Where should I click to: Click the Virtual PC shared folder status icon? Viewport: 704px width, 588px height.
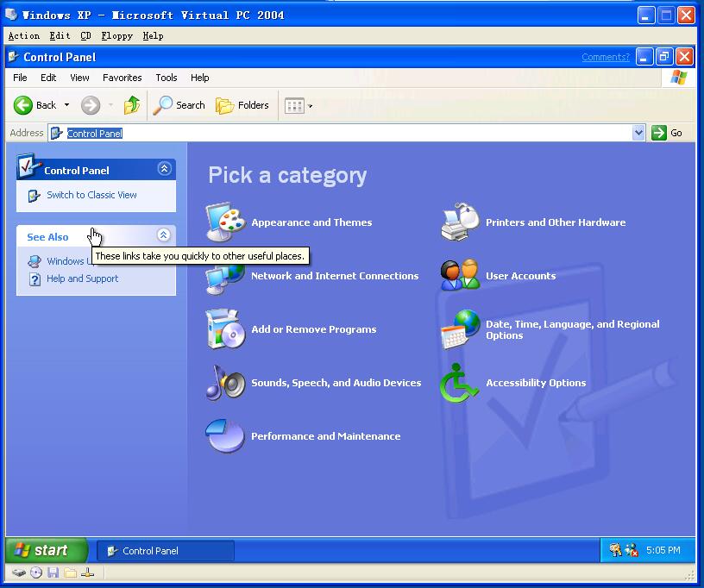coord(70,572)
